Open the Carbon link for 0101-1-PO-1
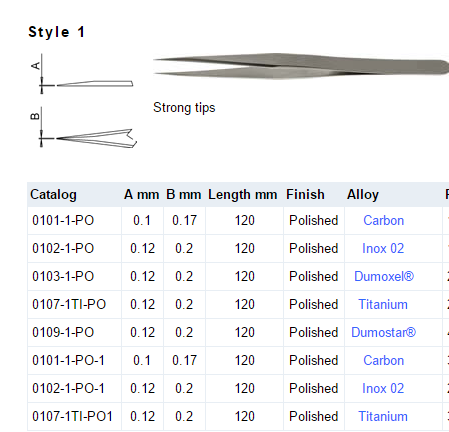The width and height of the screenshot is (449, 432). pos(383,361)
